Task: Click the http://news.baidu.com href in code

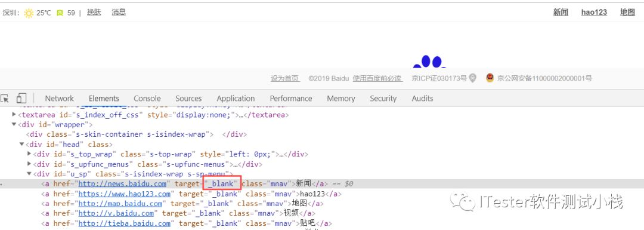Action: tap(122, 183)
